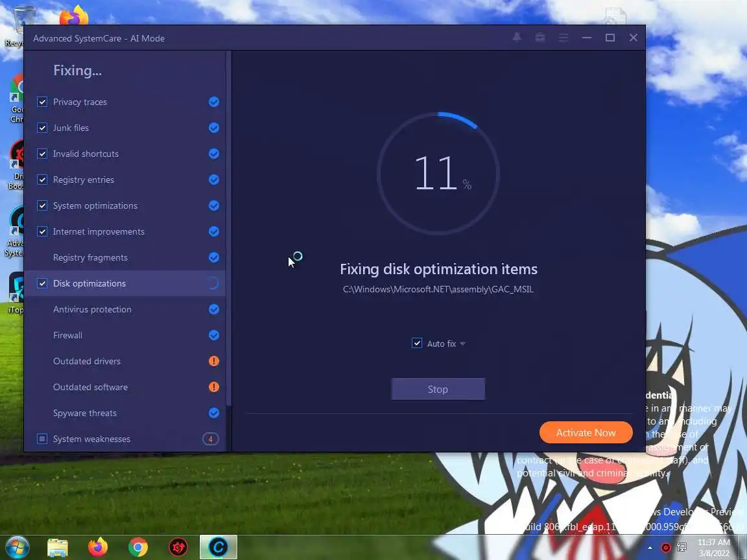Launch Google Chrome from the taskbar
Screen dimensions: 747x560
pos(137,548)
